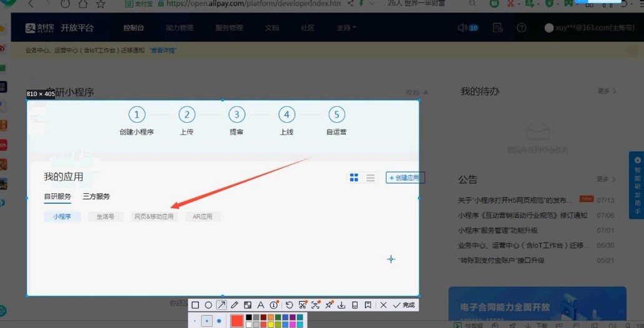Expand 更多 in 我的待办 panel
Image resolution: width=644 pixels, height=328 pixels.
[x=607, y=91]
